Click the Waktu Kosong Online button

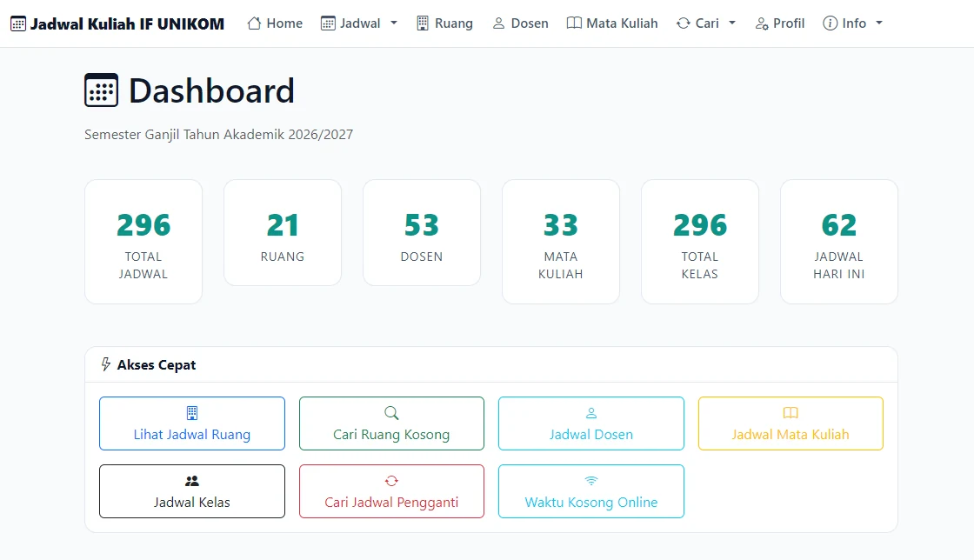coord(591,491)
